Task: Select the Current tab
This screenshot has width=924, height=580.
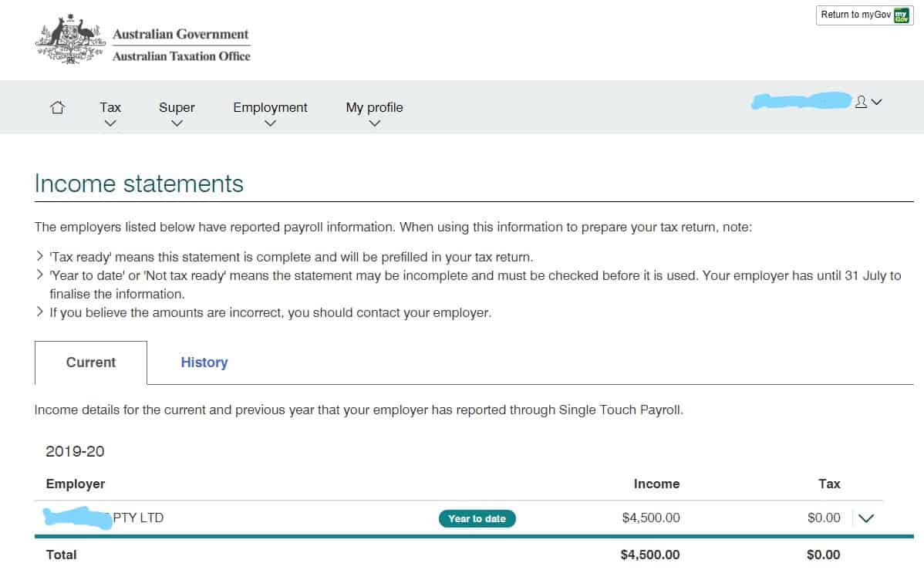Action: pos(91,362)
